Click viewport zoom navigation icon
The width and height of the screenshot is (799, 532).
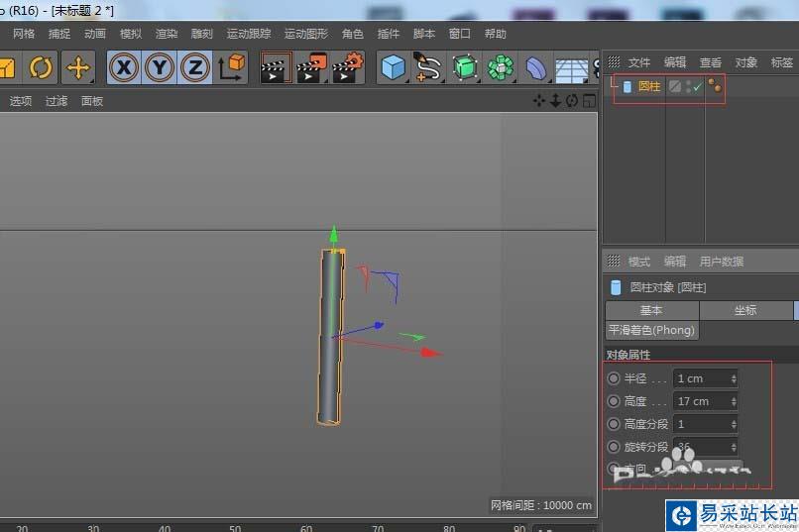click(555, 101)
